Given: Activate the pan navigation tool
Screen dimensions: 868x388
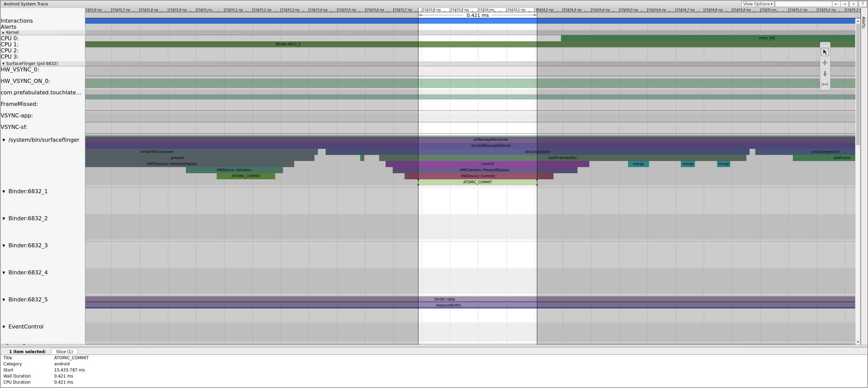Looking at the screenshot, I should 825,63.
